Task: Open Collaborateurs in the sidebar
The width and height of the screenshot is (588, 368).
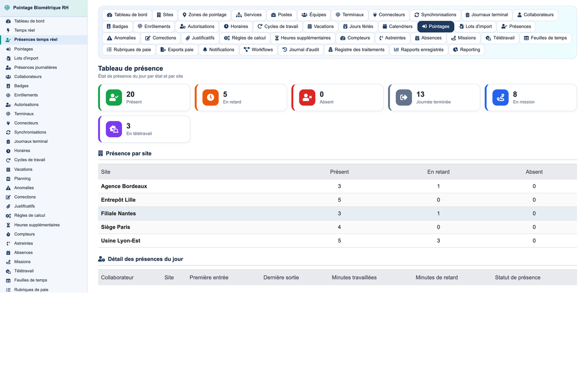Action: [44, 77]
